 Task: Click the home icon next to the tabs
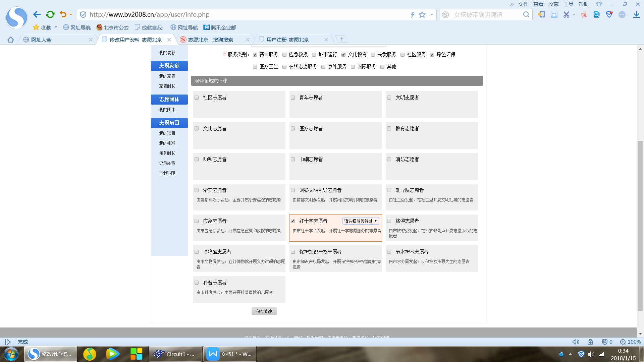pyautogui.click(x=11, y=40)
